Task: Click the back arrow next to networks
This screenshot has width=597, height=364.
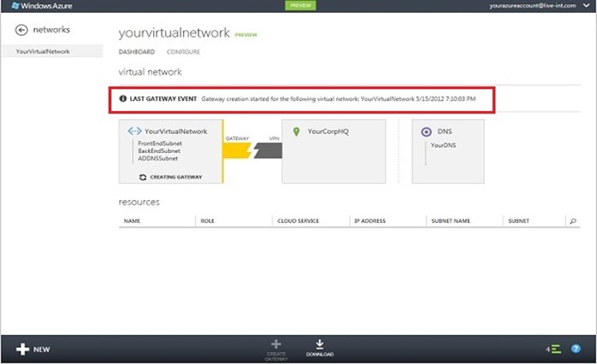Action: 21,30
